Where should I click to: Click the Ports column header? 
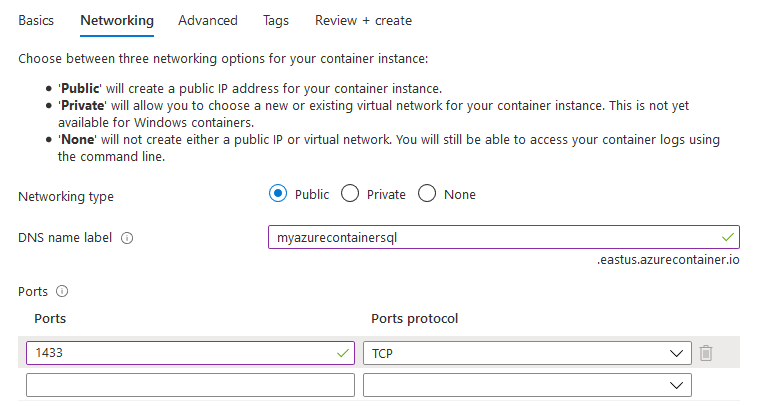[50, 319]
